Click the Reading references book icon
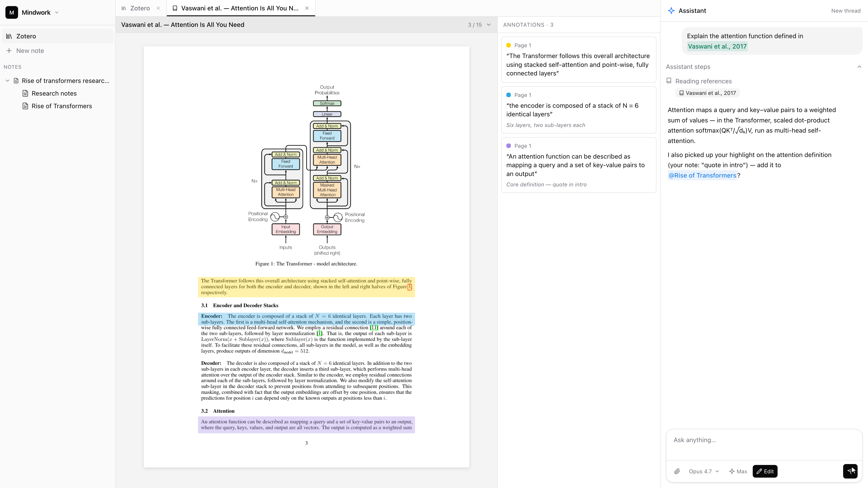 pos(669,81)
